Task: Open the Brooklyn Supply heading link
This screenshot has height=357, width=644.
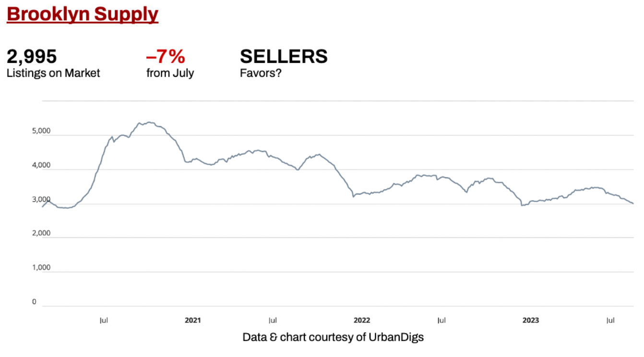Action: coord(83,14)
